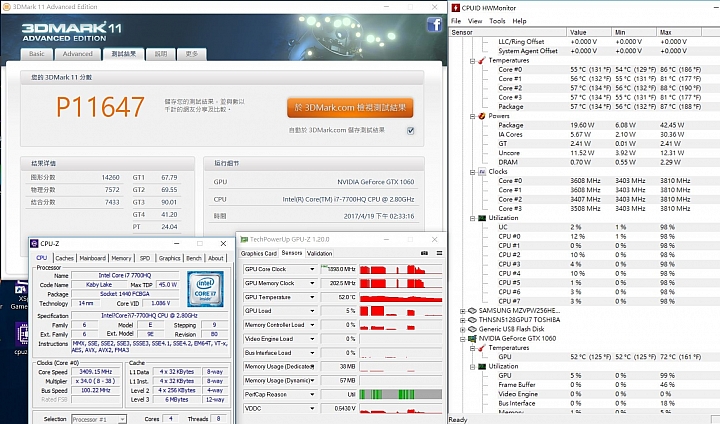Open the File menu in HWMonitor

(456, 21)
